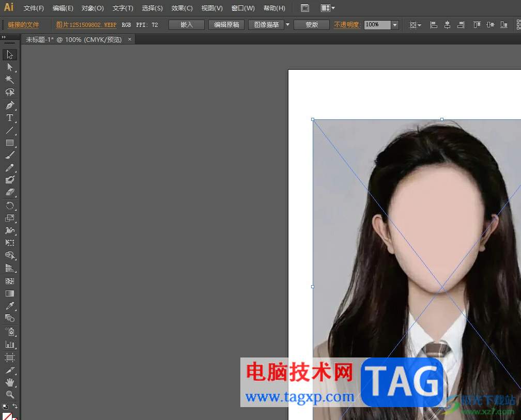Screen dimensions: 521x420
Task: Open the 文件(F) menu
Action: (34, 8)
